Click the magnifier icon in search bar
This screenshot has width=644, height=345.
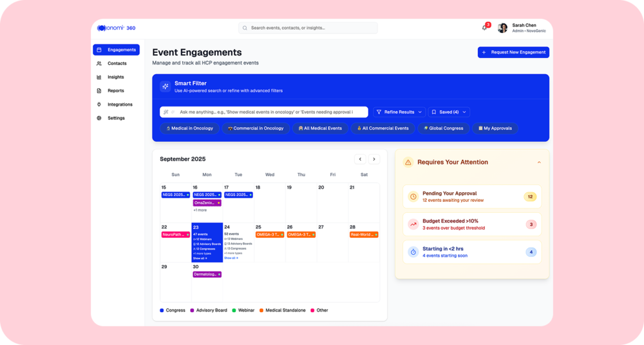click(x=245, y=28)
